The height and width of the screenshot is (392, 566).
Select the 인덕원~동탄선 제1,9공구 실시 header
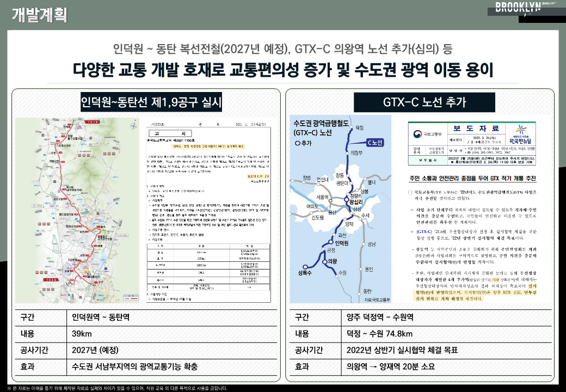coord(151,102)
